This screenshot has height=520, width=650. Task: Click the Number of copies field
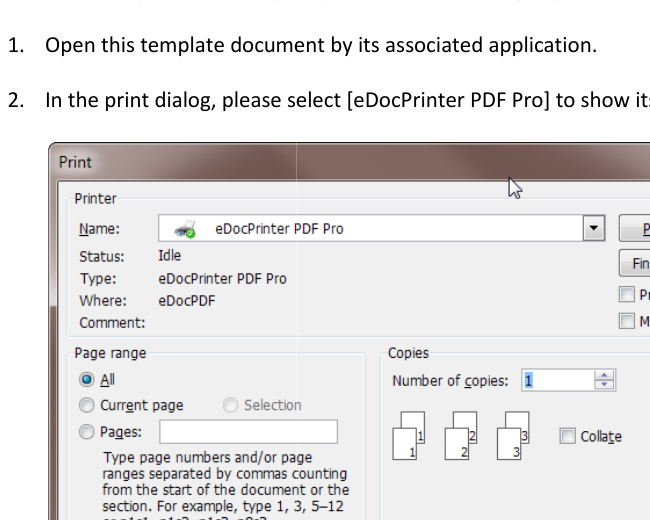click(x=558, y=380)
